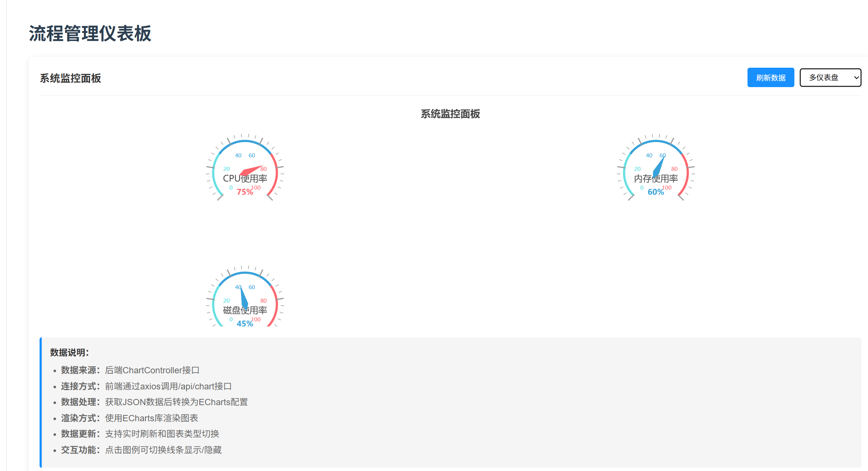Screen dimensions: 868x471
Task: Click the 数据说明 section heading
Action: point(70,352)
